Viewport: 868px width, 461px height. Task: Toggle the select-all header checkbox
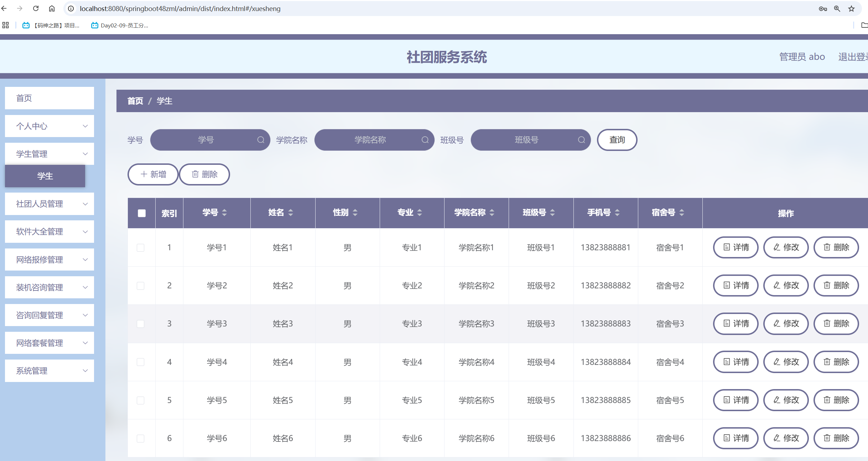(x=142, y=213)
